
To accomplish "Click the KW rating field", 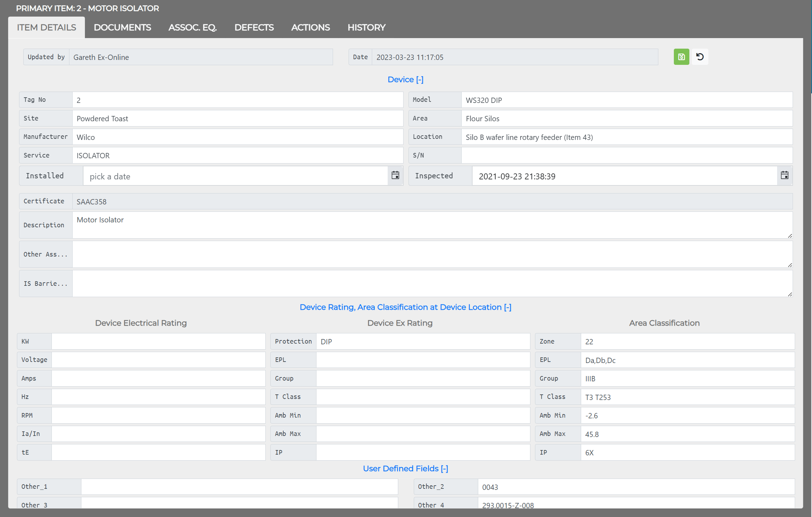I will tap(158, 341).
